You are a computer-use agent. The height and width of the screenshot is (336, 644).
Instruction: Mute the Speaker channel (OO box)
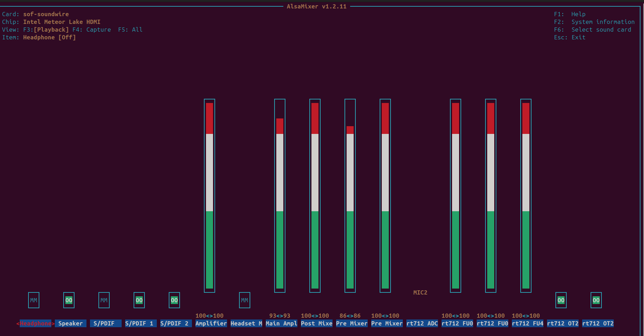click(x=69, y=300)
